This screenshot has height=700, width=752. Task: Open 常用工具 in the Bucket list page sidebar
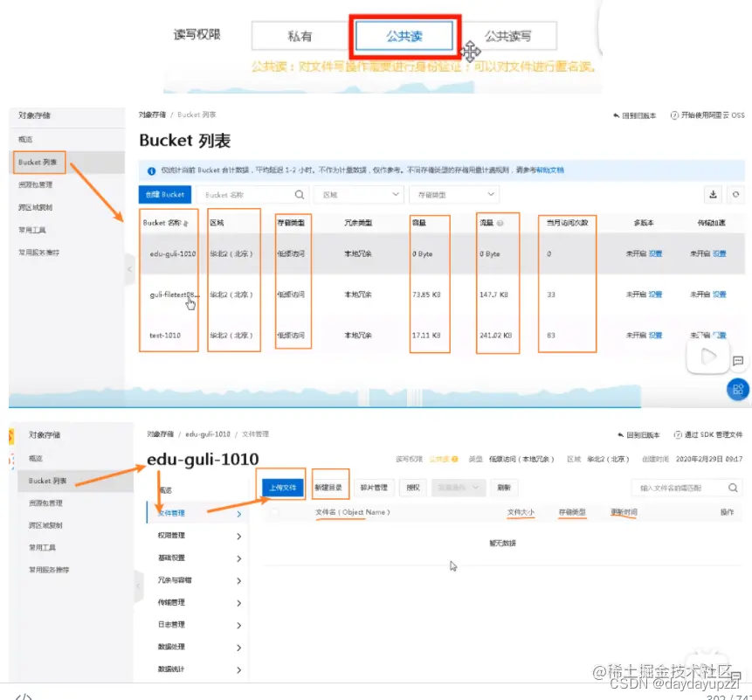pos(32,230)
